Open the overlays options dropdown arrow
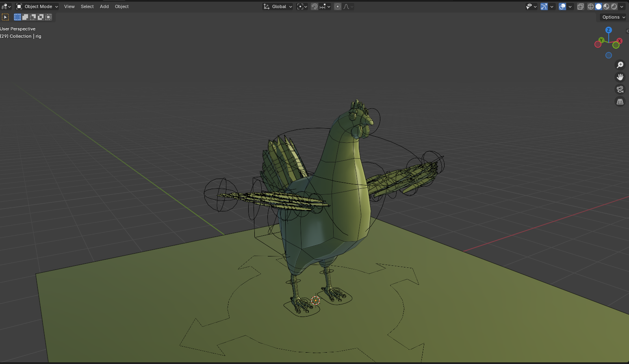The width and height of the screenshot is (629, 364). pos(570,6)
